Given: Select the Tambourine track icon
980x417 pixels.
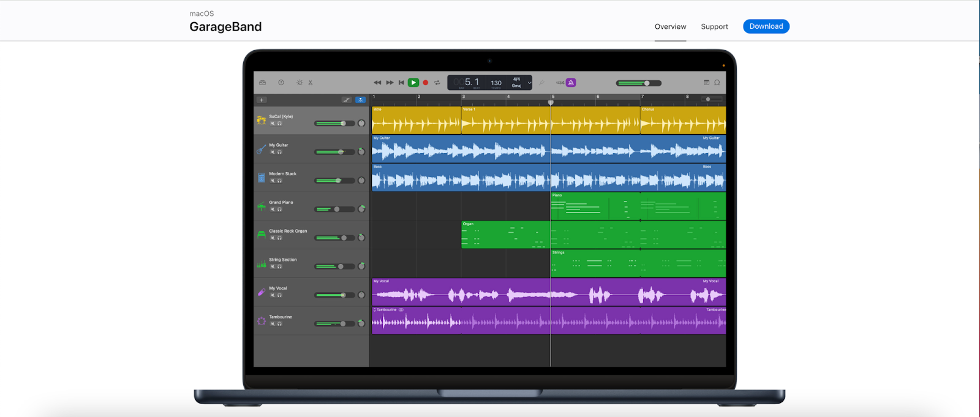Looking at the screenshot, I should [262, 321].
